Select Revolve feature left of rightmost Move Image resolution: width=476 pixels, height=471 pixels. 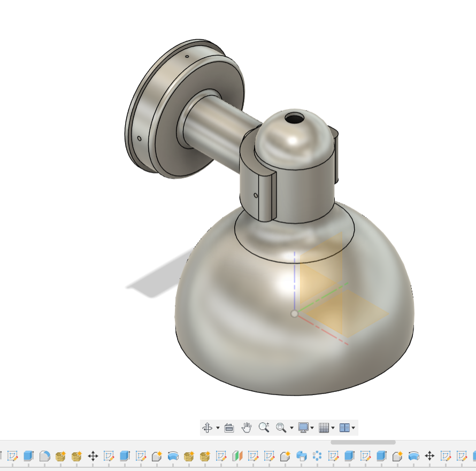coord(413,456)
